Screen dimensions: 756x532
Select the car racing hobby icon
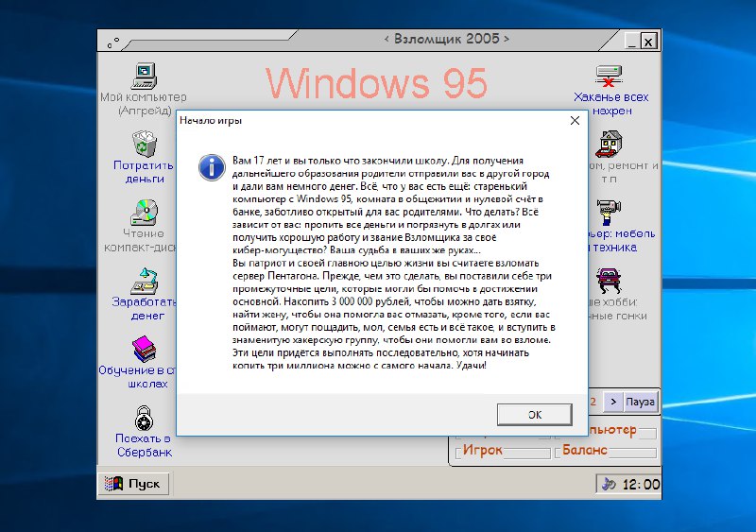609,281
